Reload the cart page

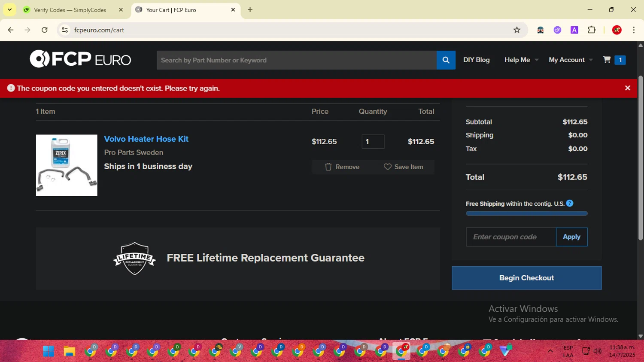pyautogui.click(x=44, y=30)
